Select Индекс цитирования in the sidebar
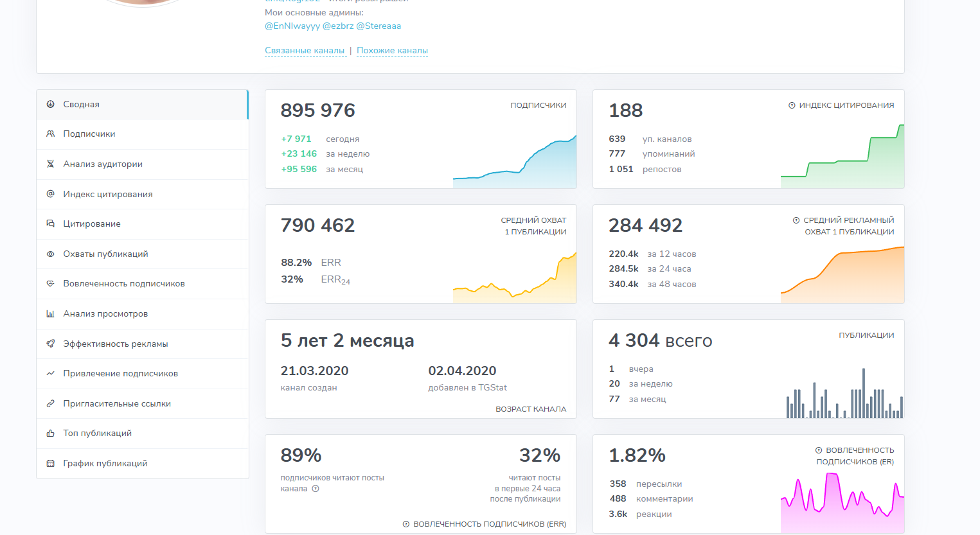 [142, 194]
